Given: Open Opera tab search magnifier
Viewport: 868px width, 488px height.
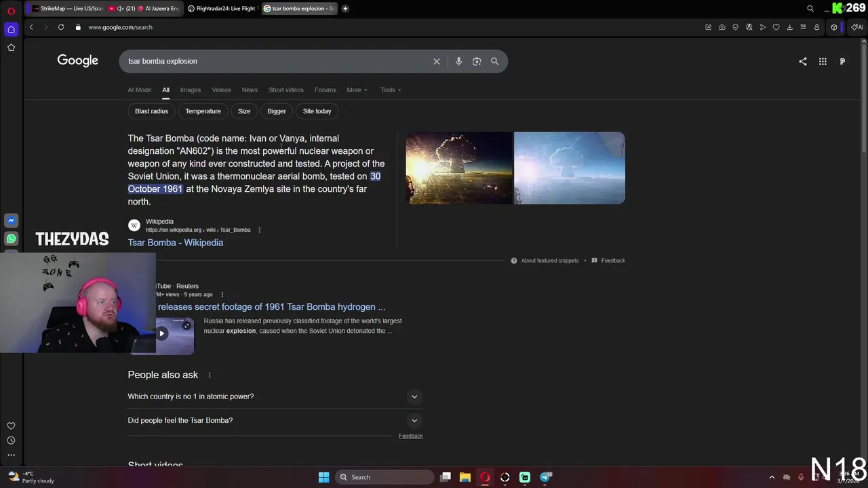Looking at the screenshot, I should [x=810, y=9].
